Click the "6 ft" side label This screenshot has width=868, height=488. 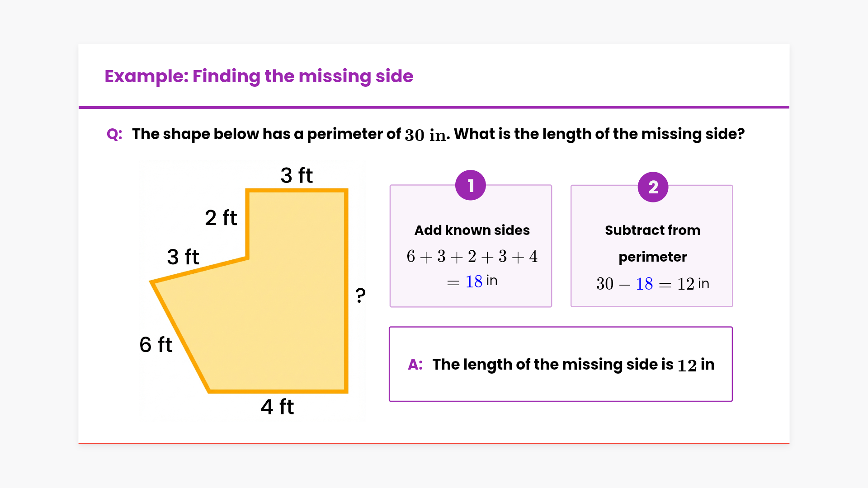click(156, 345)
